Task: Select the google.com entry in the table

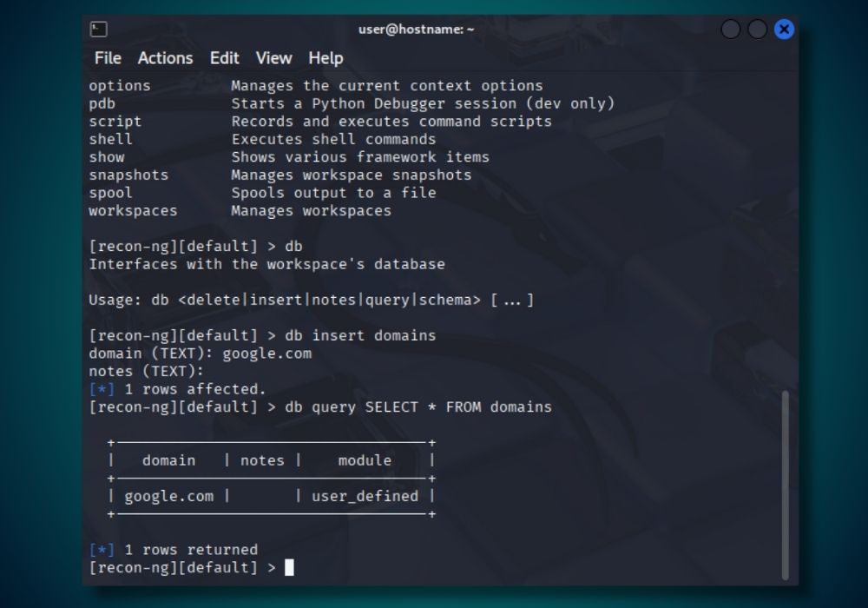Action: click(x=168, y=496)
